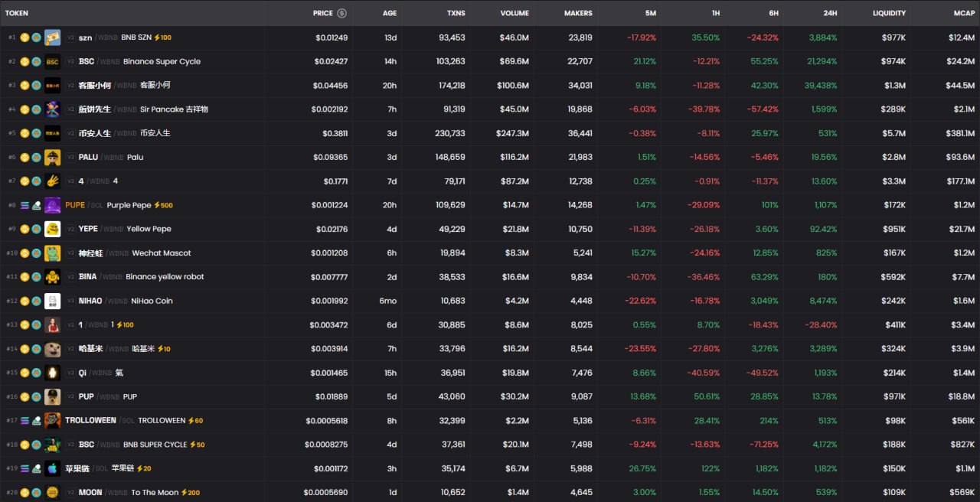Click the lightning boost 500 badge on Purple Pepe
Screen dimensions: 980x502
click(162, 205)
